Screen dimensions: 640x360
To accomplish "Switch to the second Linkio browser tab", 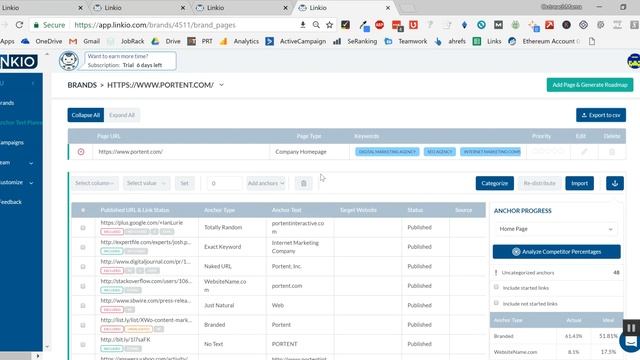I will pos(138,8).
